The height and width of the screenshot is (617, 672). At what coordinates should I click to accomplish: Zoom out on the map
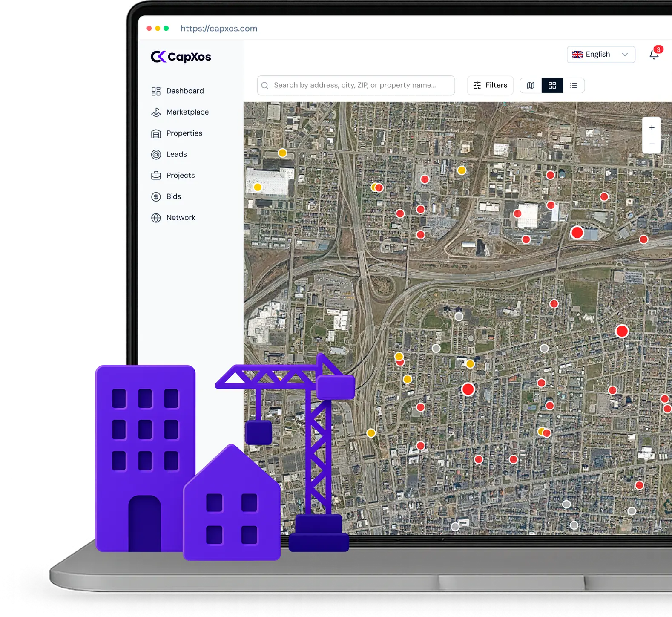[652, 144]
